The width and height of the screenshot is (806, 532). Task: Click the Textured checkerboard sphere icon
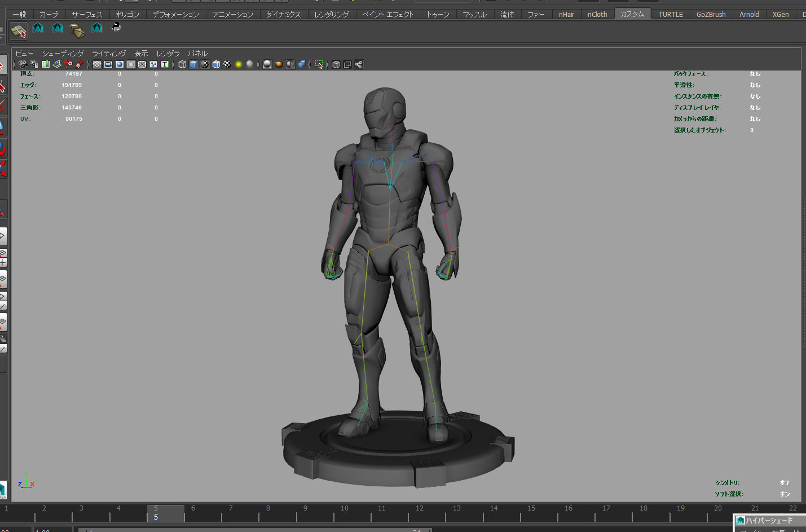(227, 64)
